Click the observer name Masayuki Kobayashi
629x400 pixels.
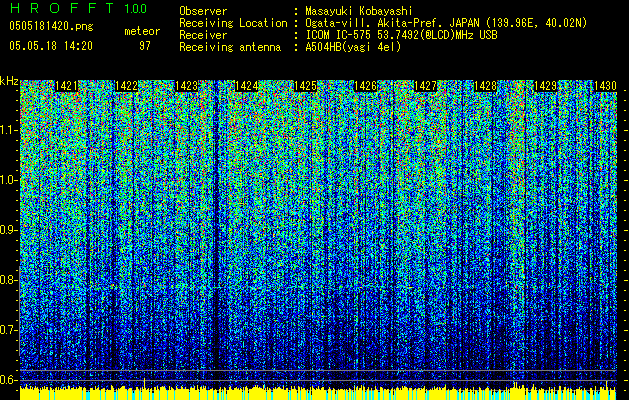point(359,11)
